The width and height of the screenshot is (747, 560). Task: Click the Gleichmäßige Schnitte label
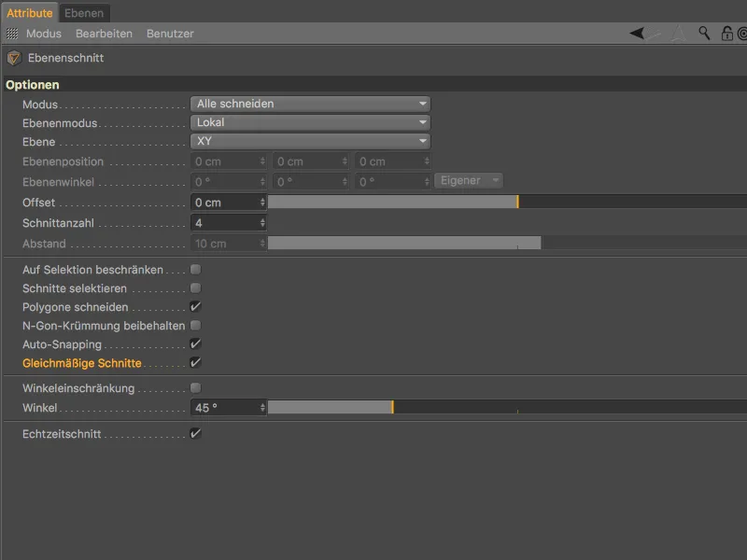coord(82,363)
